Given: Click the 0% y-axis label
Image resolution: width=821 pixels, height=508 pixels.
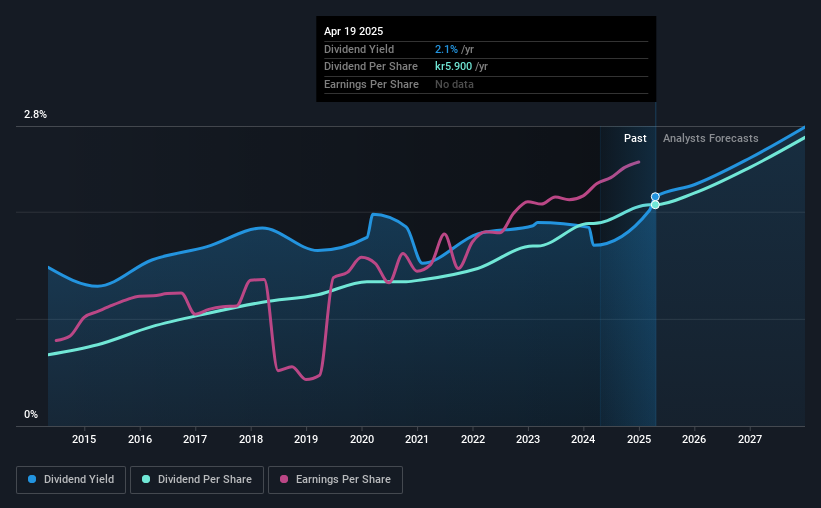Looking at the screenshot, I should (31, 414).
